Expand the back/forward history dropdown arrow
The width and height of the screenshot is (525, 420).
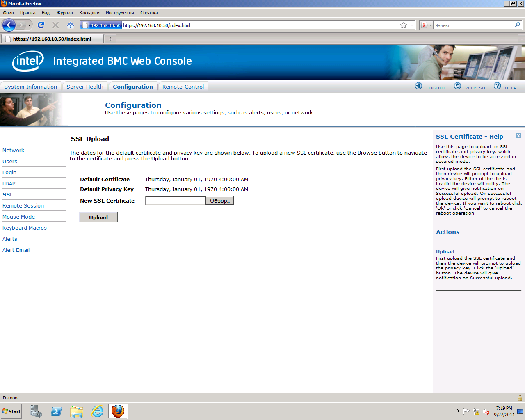(29, 25)
